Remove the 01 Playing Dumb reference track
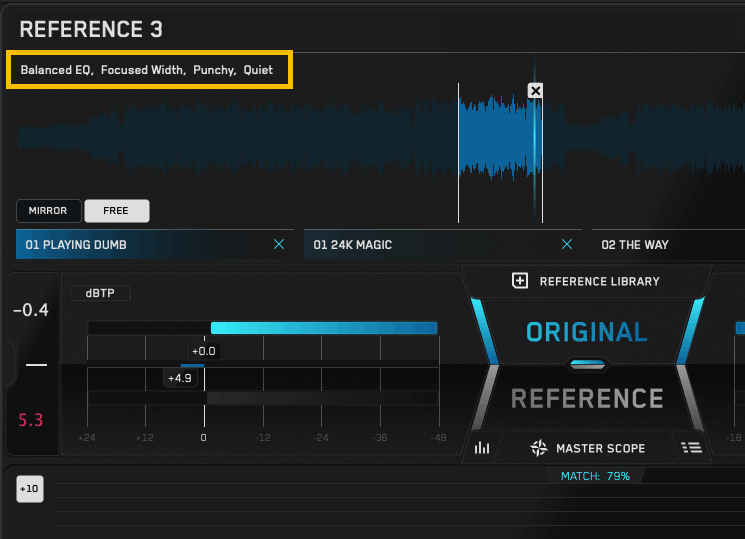This screenshot has height=539, width=745. point(279,244)
